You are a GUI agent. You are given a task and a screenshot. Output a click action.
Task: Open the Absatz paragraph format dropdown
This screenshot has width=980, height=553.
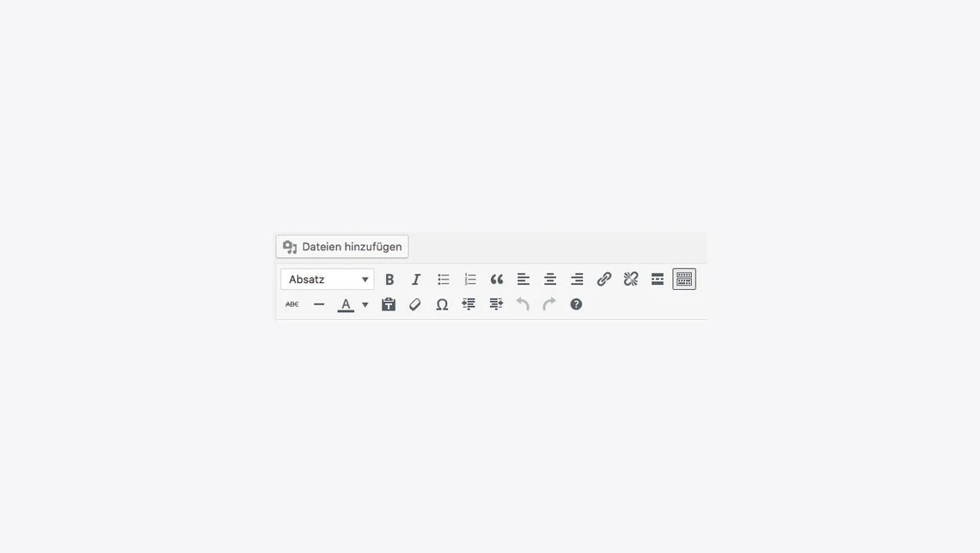[328, 280]
